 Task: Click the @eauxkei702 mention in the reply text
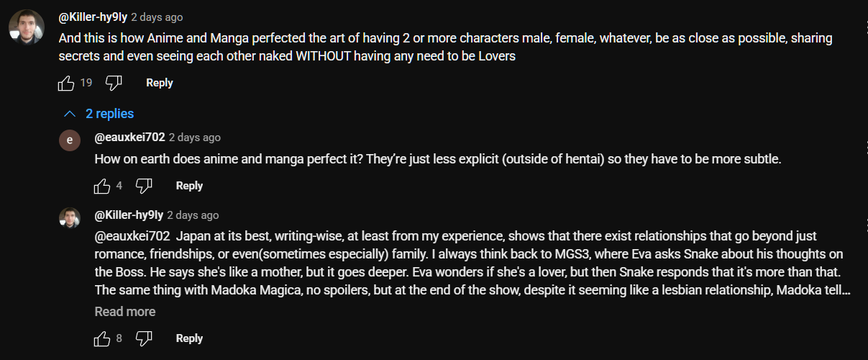tap(132, 236)
